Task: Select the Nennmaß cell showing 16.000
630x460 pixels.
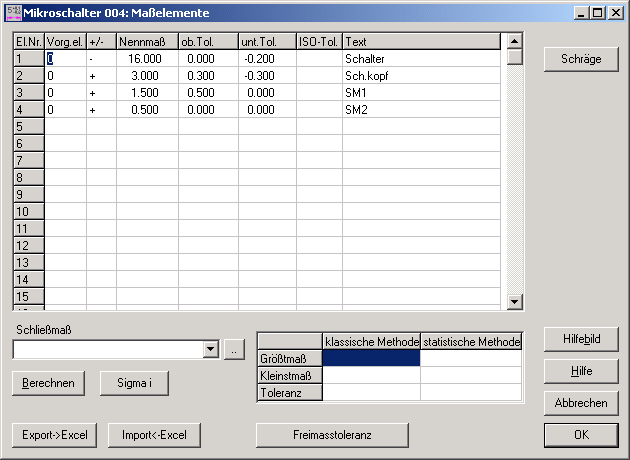Action: pos(147,59)
